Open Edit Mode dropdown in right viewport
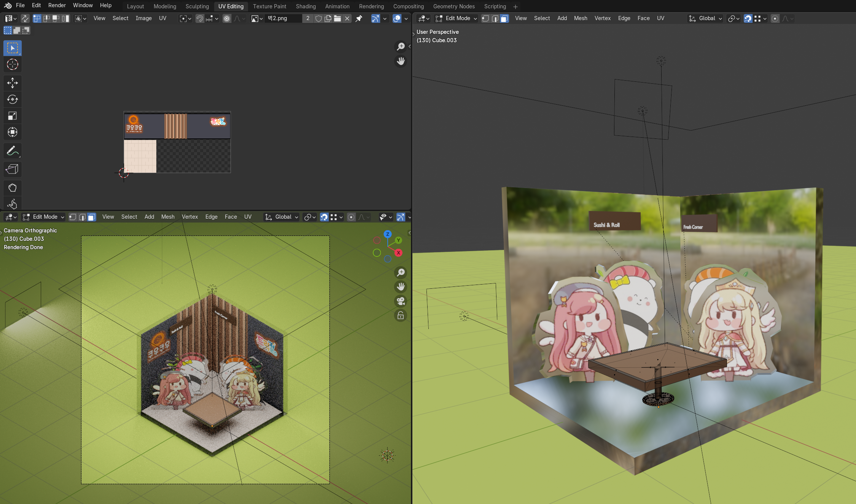Viewport: 856px width, 504px height. point(456,18)
